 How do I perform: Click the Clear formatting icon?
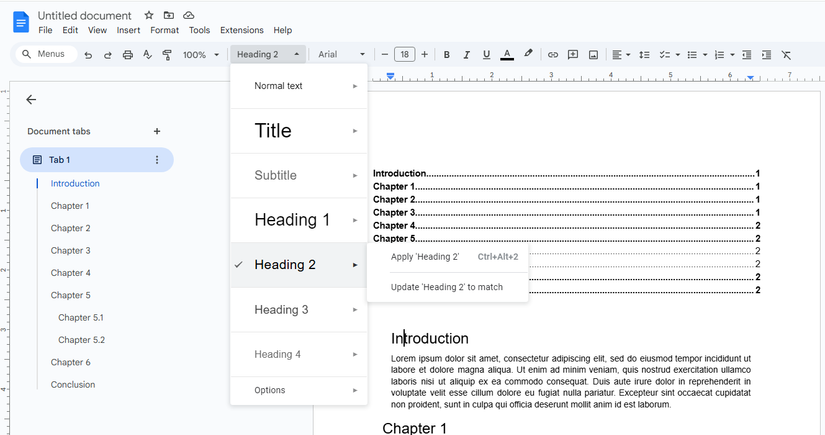[786, 55]
